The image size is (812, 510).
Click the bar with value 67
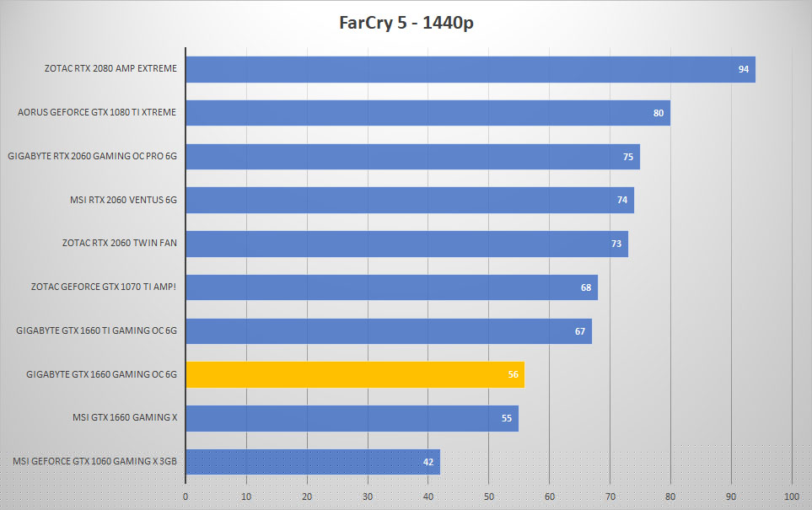pyautogui.click(x=389, y=331)
